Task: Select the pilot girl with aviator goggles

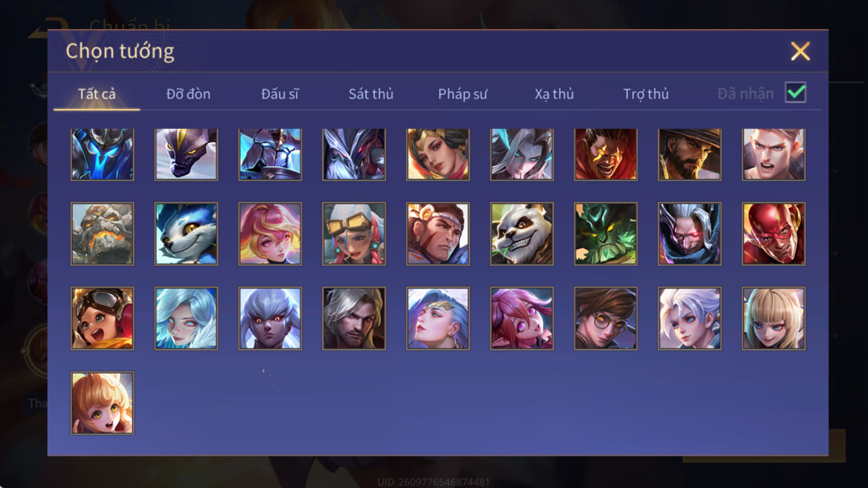Action: 102,318
